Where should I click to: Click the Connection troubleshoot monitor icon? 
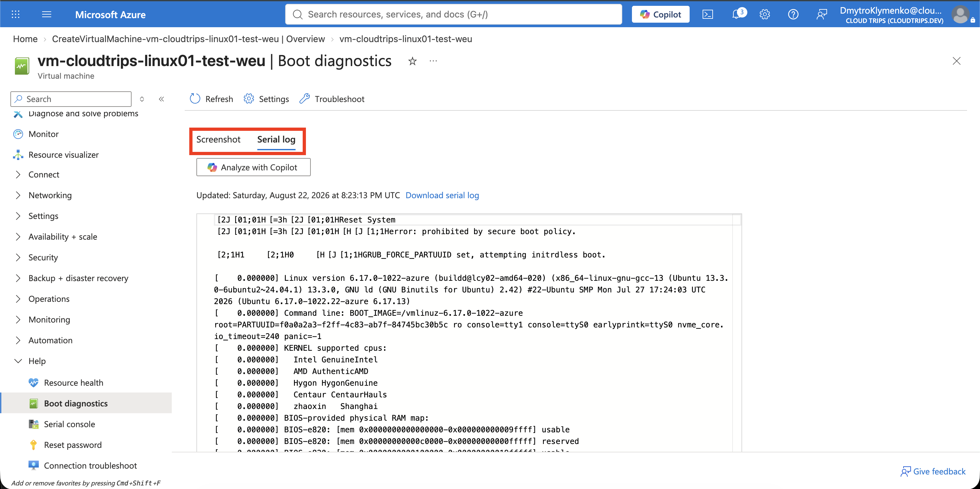33,465
